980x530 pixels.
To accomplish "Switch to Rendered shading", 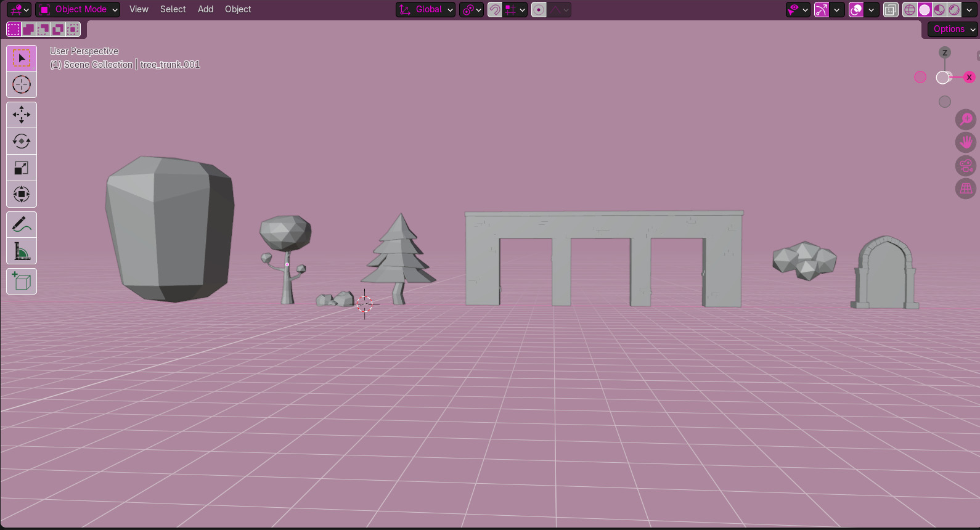I will (954, 9).
